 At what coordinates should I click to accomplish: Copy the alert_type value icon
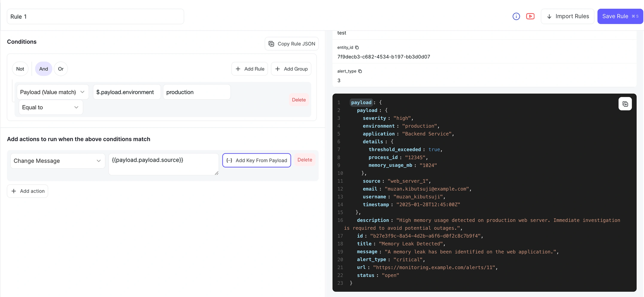click(360, 71)
